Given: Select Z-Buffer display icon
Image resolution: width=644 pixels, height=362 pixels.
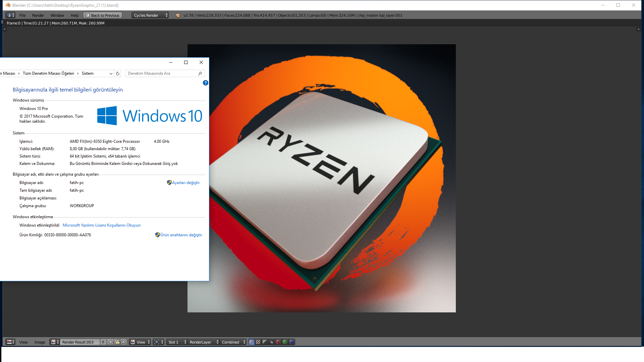Looking at the screenshot, I should 271,342.
